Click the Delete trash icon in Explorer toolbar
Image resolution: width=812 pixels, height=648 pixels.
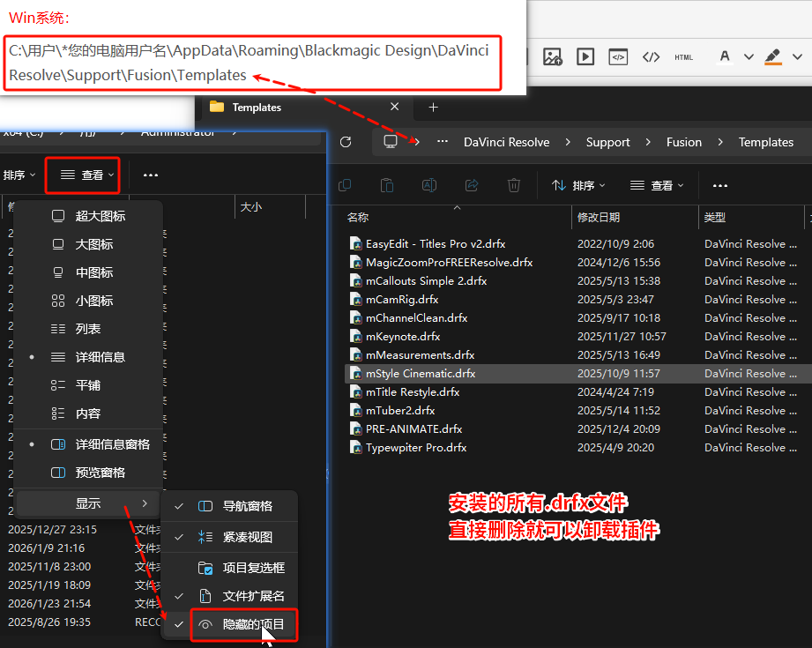pos(514,185)
